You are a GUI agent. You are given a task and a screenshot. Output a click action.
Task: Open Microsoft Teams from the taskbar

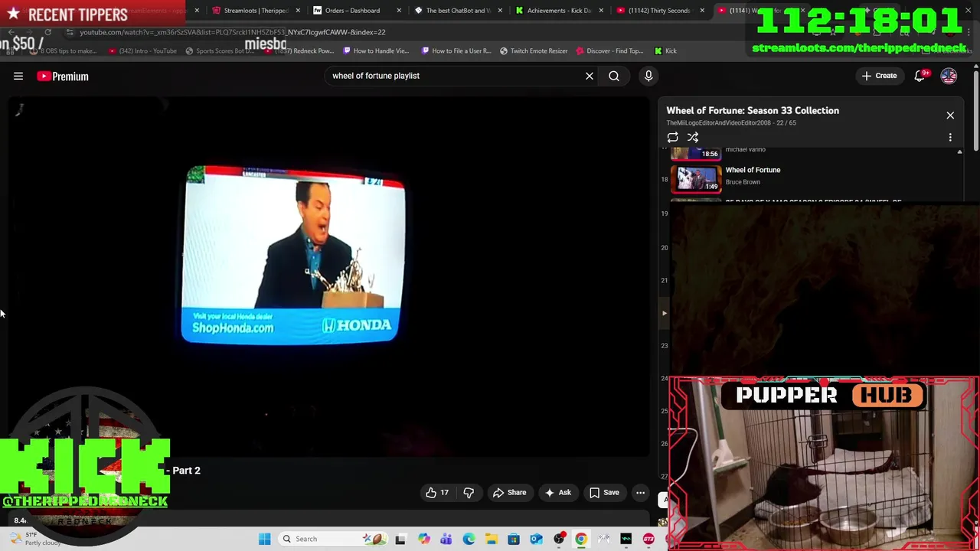(x=446, y=539)
